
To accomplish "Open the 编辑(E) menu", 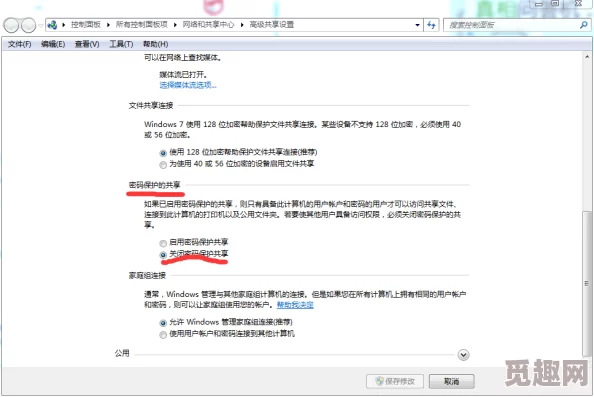I will point(53,44).
